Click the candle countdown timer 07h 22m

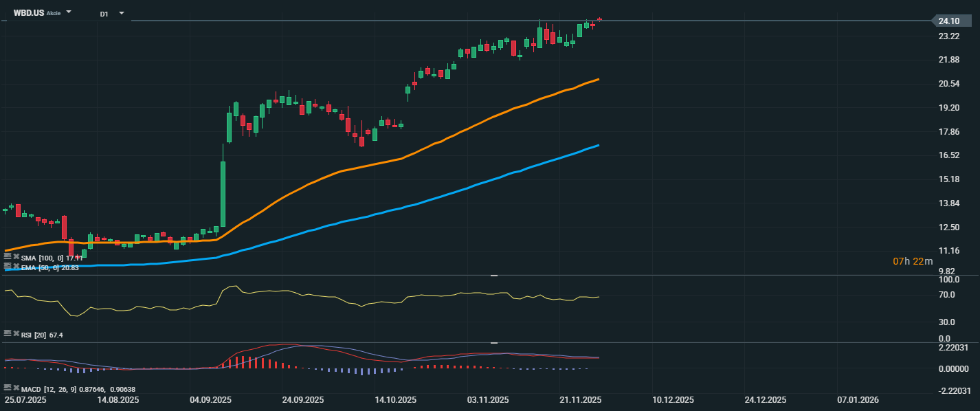913,261
